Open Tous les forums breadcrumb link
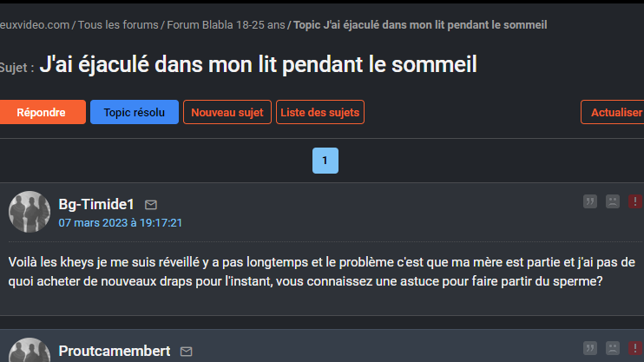 (x=118, y=25)
